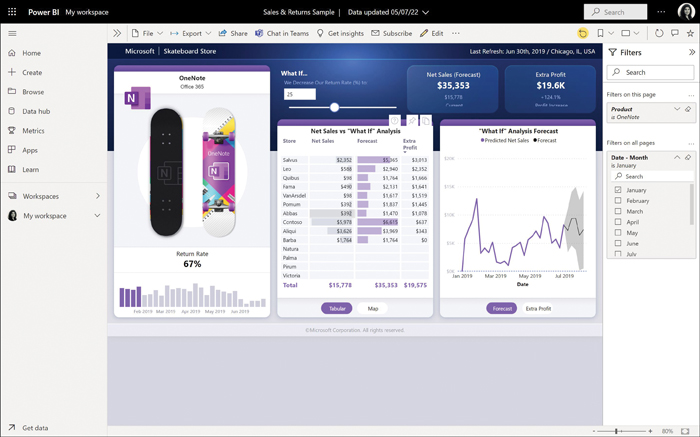700x437 pixels.
Task: Click the Salvus row in the table
Action: click(355, 160)
